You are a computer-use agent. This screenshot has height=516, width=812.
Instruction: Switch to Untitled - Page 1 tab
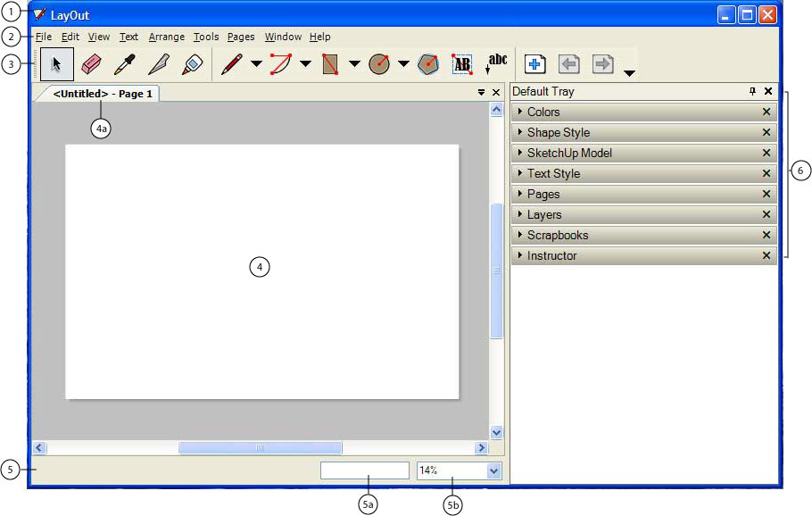pyautogui.click(x=103, y=94)
